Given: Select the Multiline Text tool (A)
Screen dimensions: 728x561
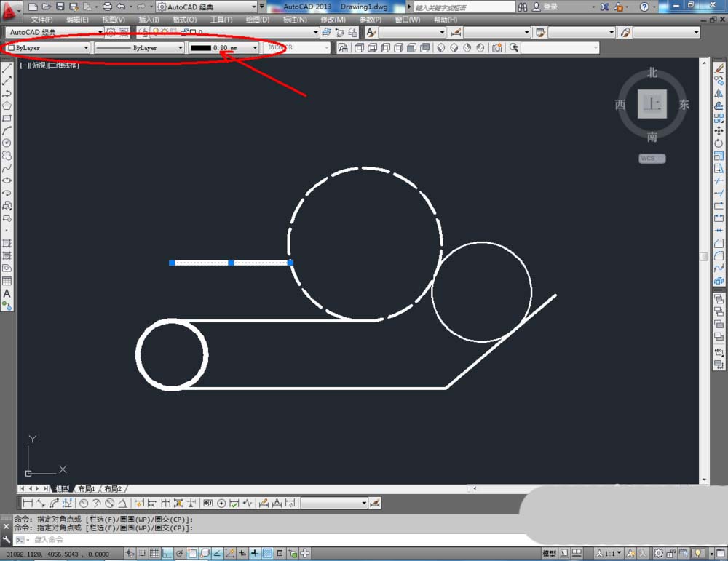Looking at the screenshot, I should point(7,293).
